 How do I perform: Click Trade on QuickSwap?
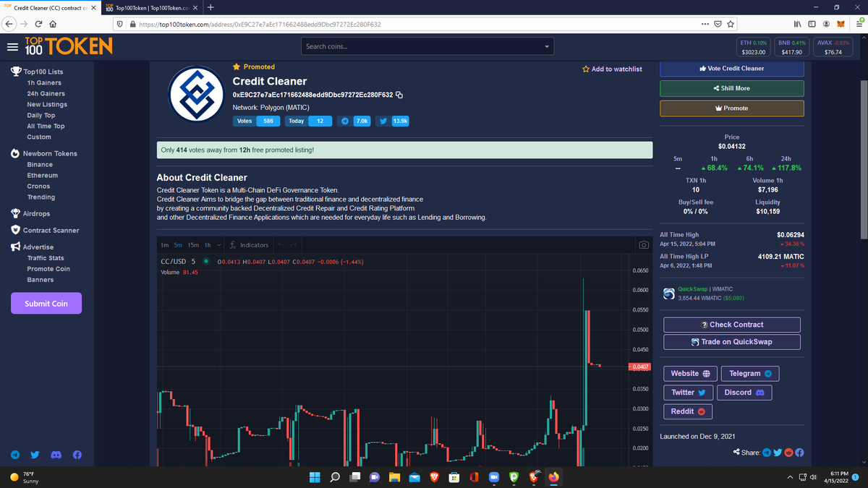(x=732, y=342)
